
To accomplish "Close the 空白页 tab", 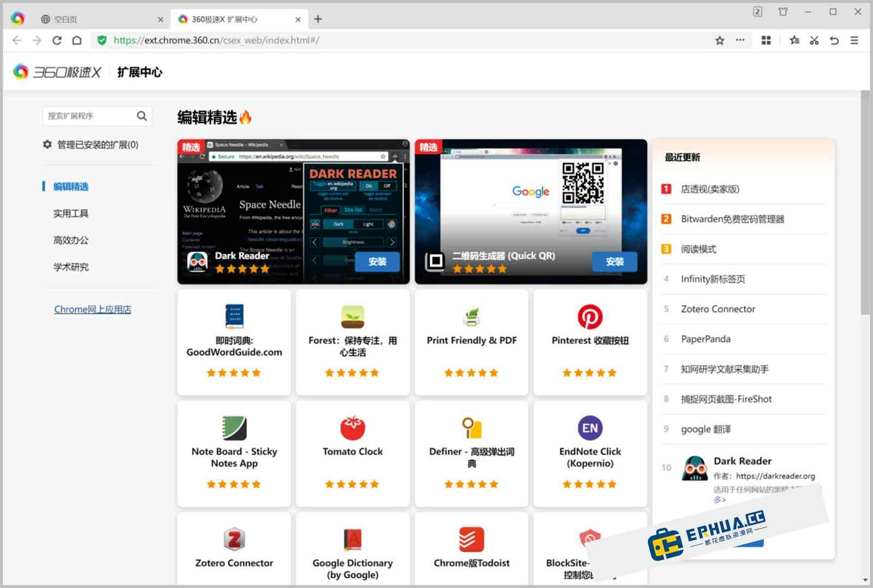I will point(160,20).
